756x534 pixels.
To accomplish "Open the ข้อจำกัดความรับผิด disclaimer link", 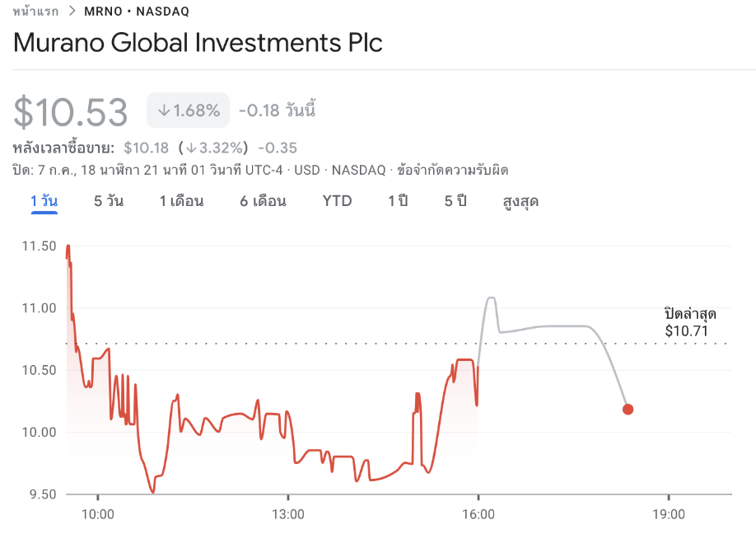I will 452,171.
